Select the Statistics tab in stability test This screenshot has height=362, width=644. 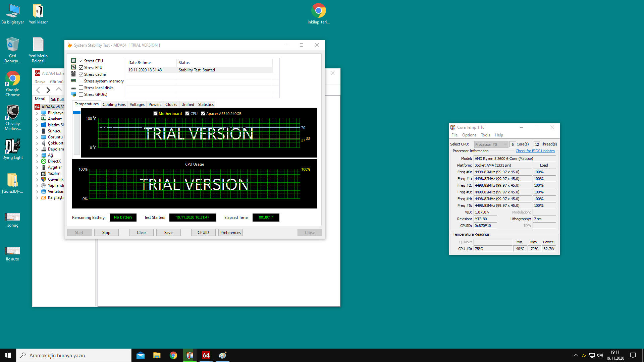click(206, 104)
